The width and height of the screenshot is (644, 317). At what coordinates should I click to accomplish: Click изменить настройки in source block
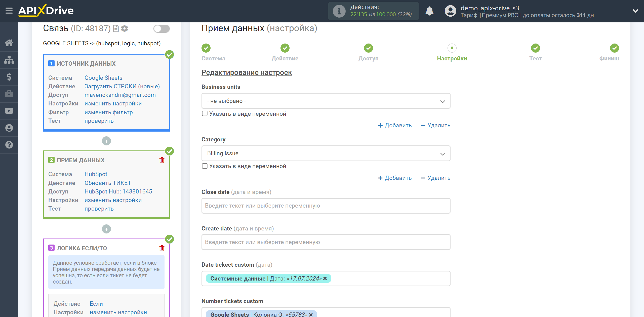click(113, 103)
